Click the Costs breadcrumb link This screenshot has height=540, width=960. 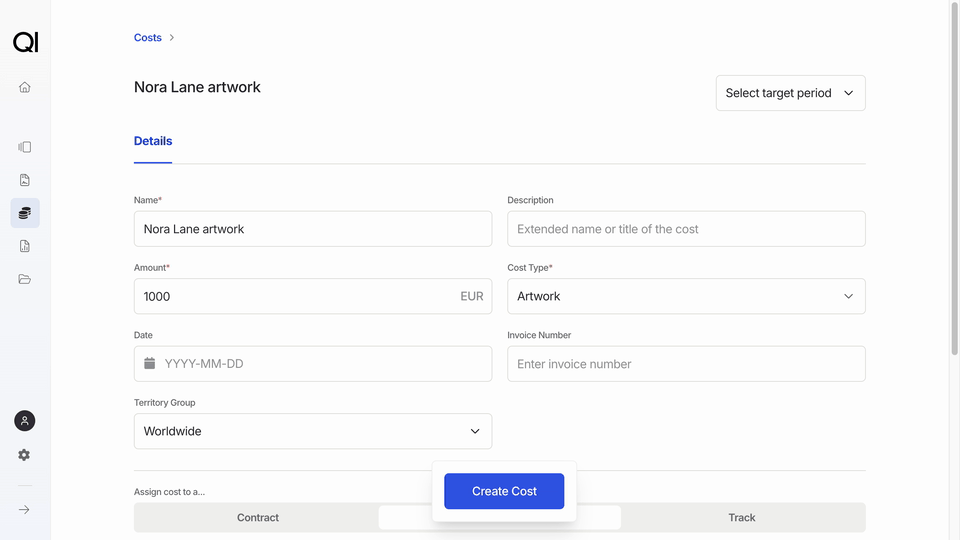148,37
